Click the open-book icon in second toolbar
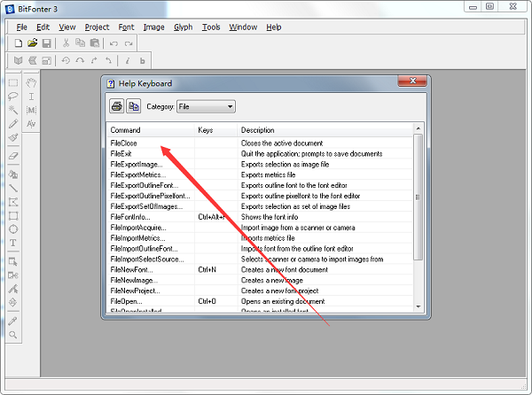Screen dimensions: 532x395 (18, 60)
